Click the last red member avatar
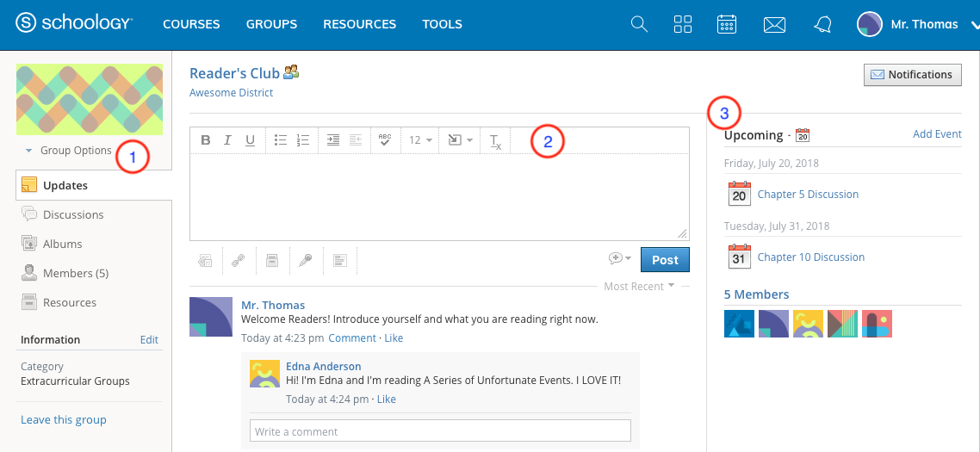 pos(877,324)
